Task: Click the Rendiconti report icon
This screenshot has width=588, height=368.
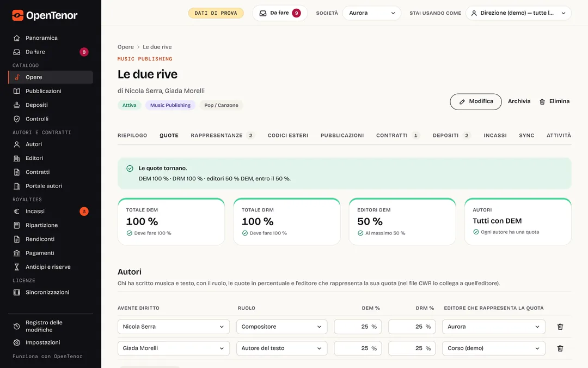Action: pos(16,239)
